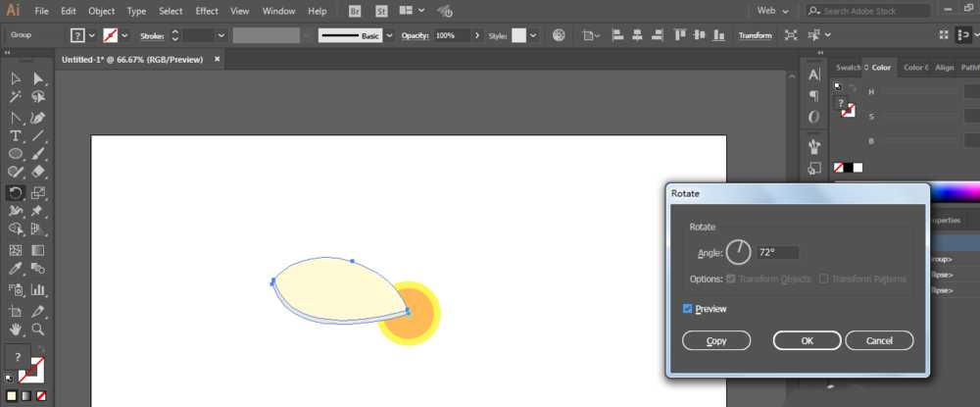Close the Untitled-1 document tab
980x407 pixels.
217,60
